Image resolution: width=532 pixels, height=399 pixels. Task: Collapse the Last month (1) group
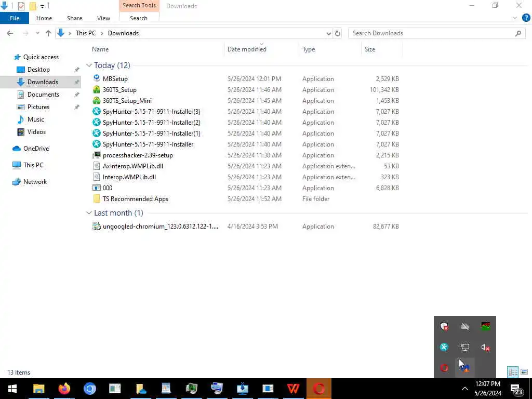[x=89, y=212]
